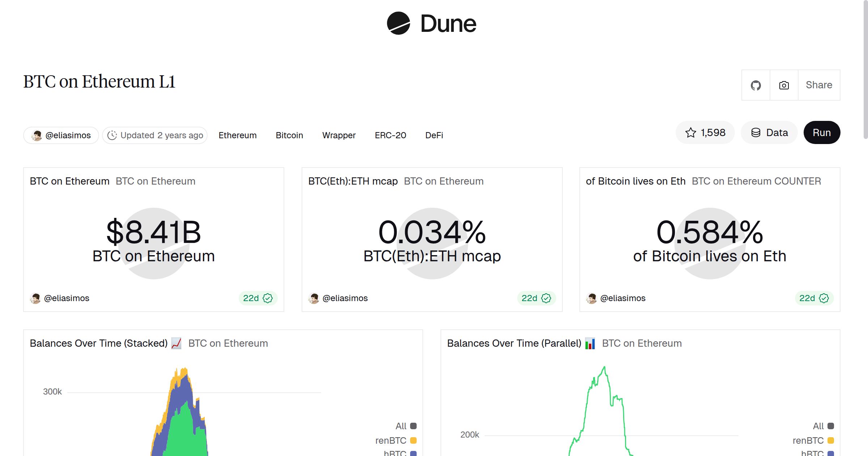The image size is (868, 456).
Task: Select the Wrapper tag
Action: click(x=339, y=135)
